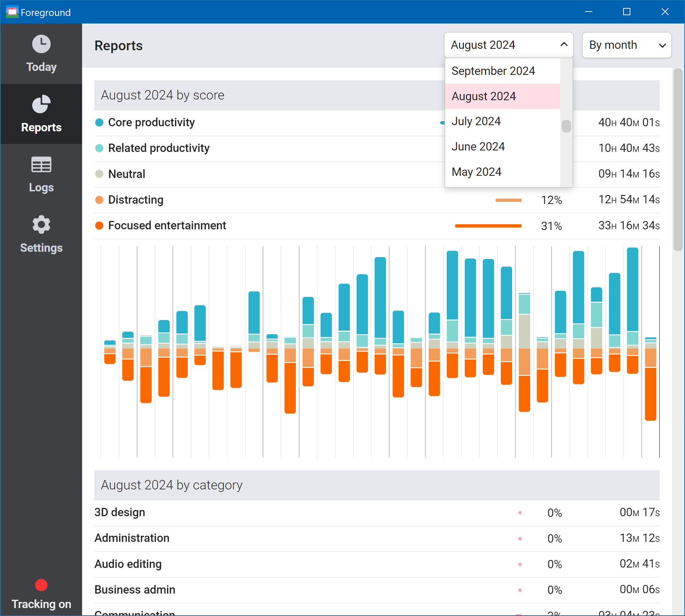Expand the By month grouping dropdown

pos(627,45)
